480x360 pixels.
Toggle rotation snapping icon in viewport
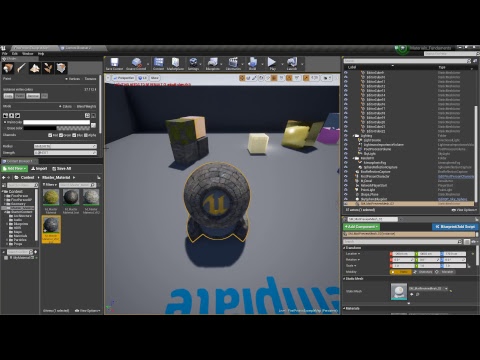289,78
